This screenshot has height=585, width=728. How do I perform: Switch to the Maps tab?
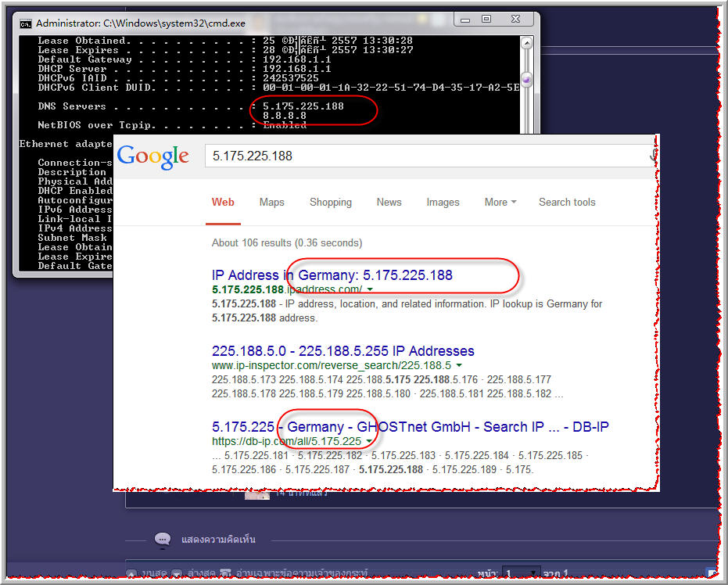pos(271,203)
